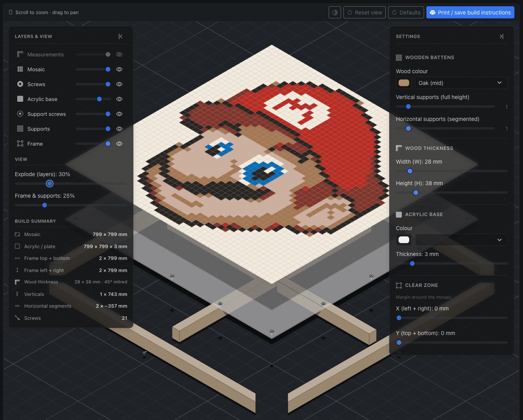Click the mouse icon beside Scroll to zoom
This screenshot has height=420, width=523.
tap(11, 13)
